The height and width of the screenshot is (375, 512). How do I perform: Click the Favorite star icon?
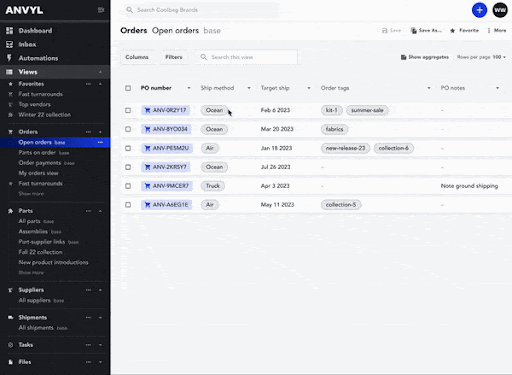click(x=452, y=31)
